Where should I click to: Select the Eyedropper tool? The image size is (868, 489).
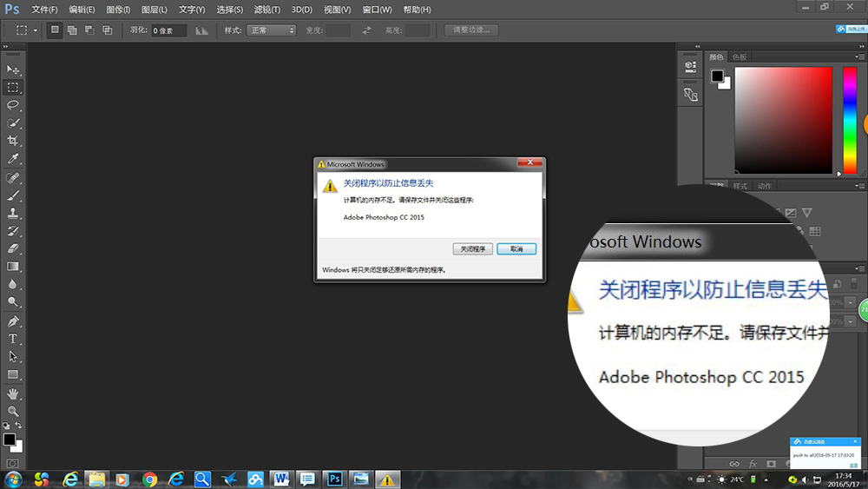(x=13, y=159)
